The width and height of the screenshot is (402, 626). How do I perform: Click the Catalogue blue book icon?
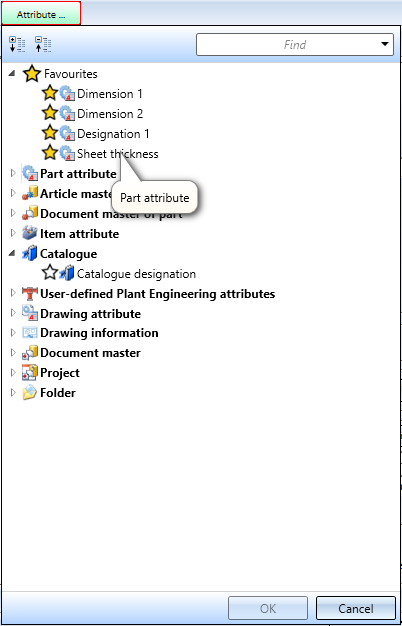[30, 254]
